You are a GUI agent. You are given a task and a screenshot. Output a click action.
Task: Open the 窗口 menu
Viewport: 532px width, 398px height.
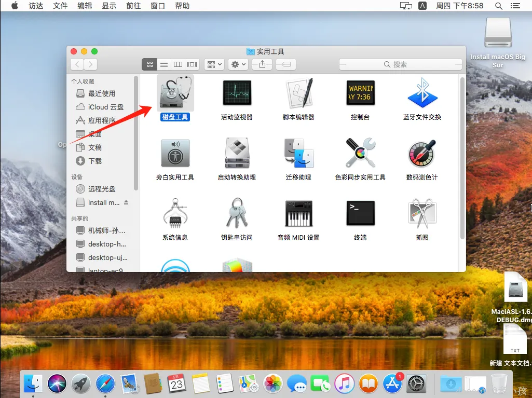tap(158, 6)
